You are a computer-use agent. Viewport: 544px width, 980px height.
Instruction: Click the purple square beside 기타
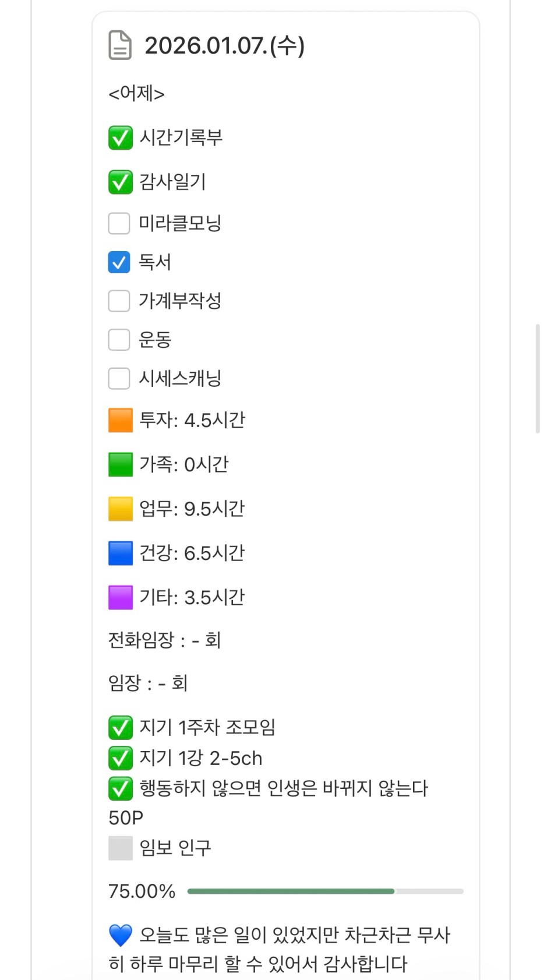point(121,598)
